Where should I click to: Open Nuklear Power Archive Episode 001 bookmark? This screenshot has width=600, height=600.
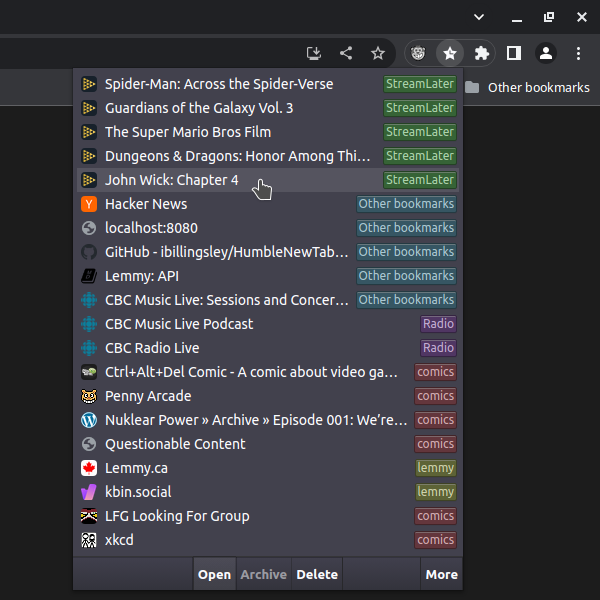pos(268,420)
